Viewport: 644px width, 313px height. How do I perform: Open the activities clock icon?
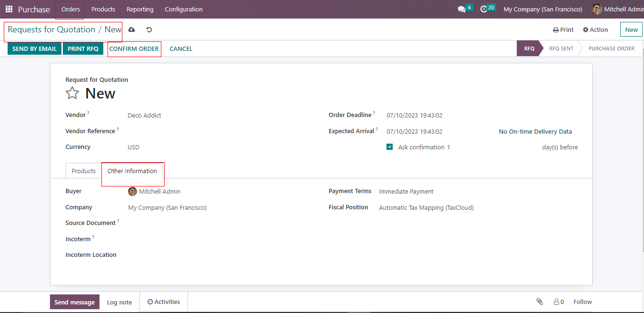click(484, 9)
